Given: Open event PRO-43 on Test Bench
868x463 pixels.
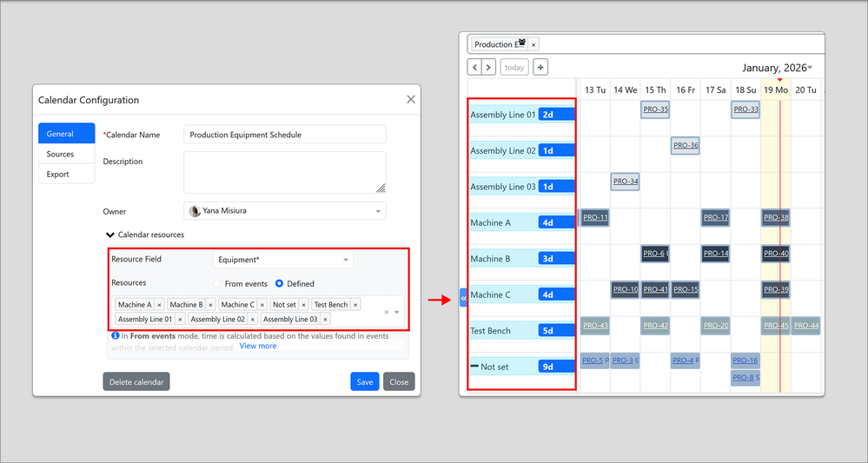Looking at the screenshot, I should coord(595,325).
